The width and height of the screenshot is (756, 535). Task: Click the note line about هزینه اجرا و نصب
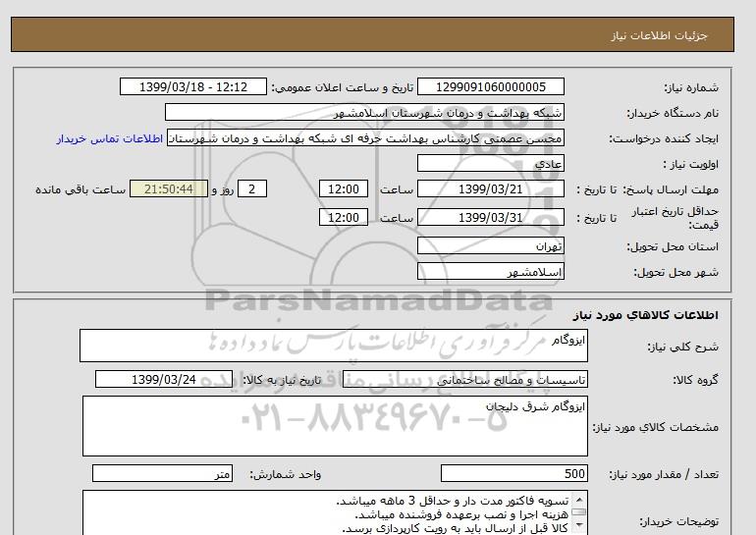461,514
